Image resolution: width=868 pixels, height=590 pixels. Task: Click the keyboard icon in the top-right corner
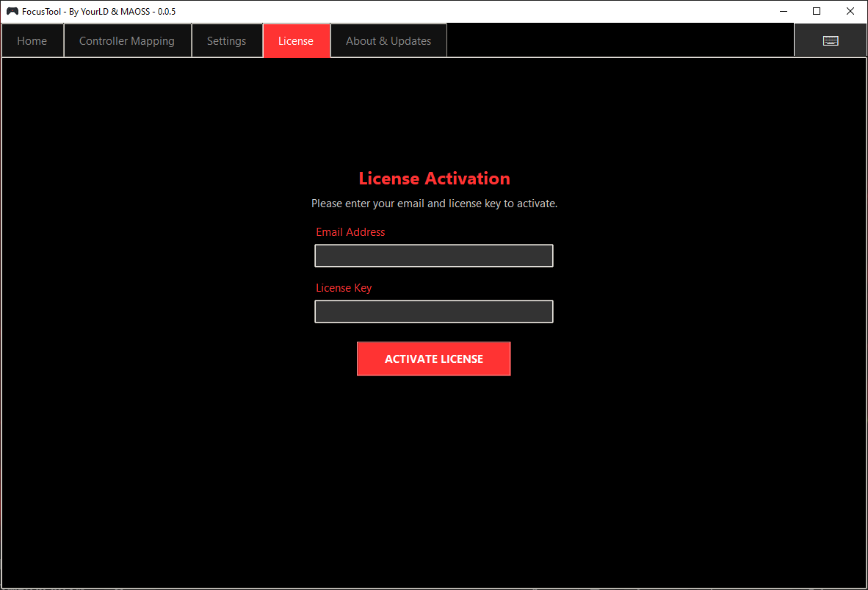(x=830, y=40)
